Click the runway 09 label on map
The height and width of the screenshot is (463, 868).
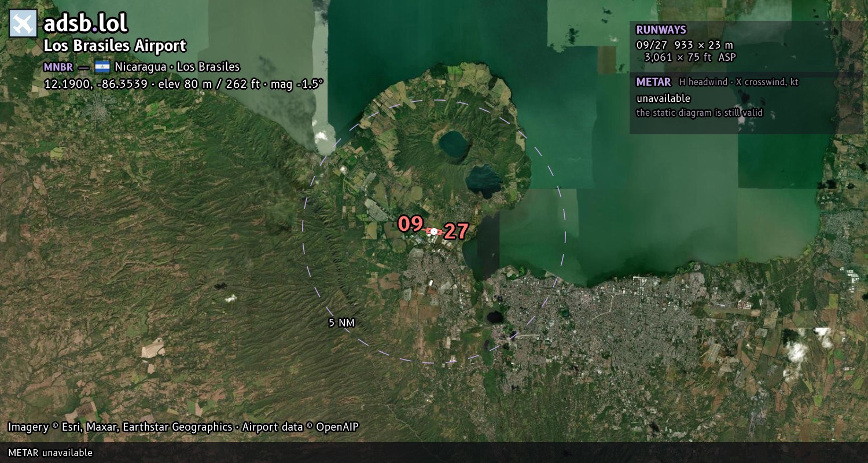coord(410,224)
